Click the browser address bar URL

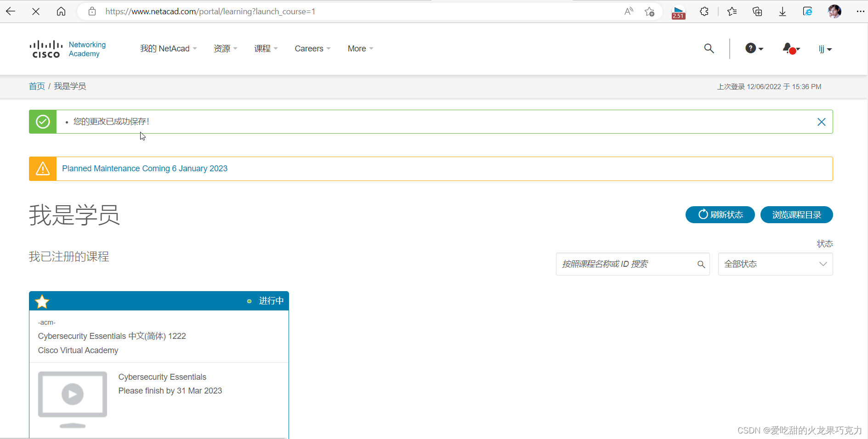pyautogui.click(x=210, y=11)
